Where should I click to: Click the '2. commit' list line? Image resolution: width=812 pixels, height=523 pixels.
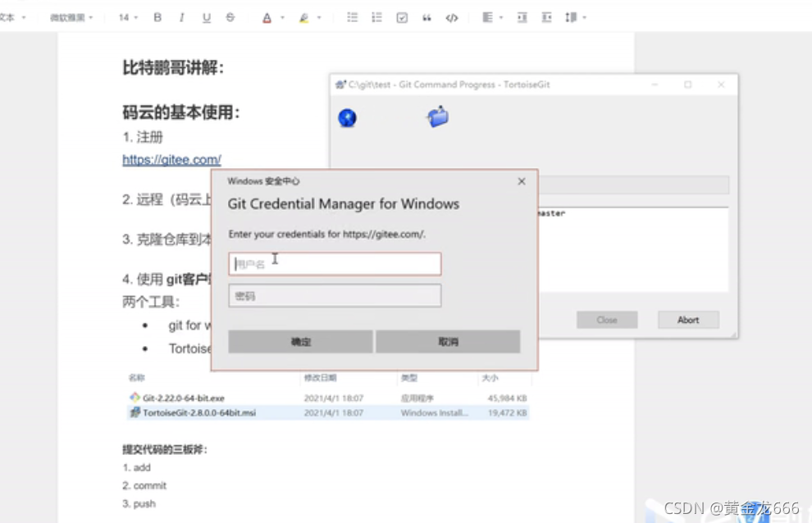(x=144, y=486)
